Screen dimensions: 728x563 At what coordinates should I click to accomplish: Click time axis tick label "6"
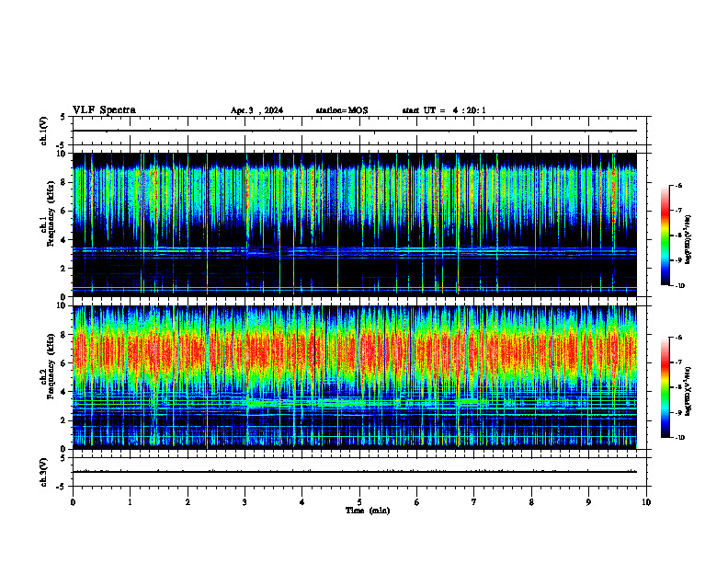click(x=417, y=502)
